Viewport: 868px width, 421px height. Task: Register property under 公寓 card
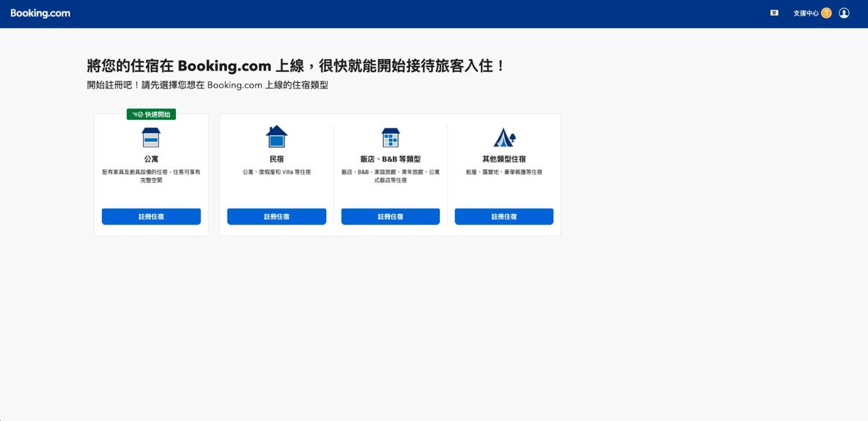coord(151,217)
